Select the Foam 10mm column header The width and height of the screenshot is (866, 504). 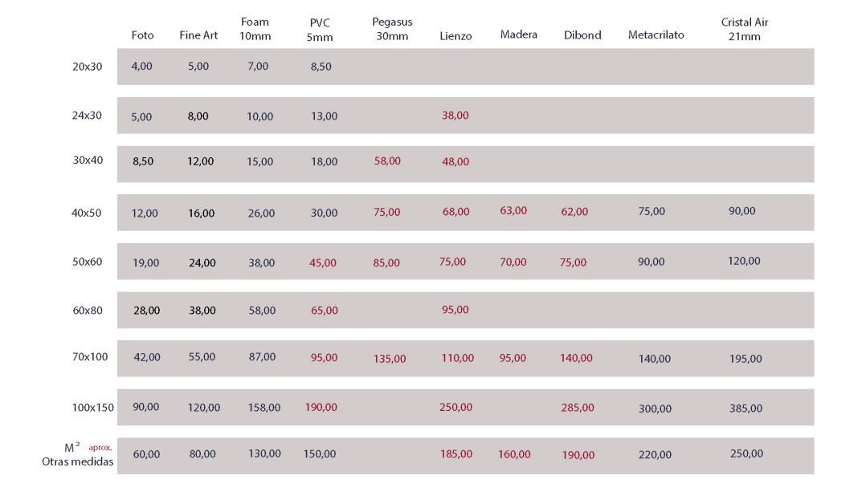click(x=255, y=29)
